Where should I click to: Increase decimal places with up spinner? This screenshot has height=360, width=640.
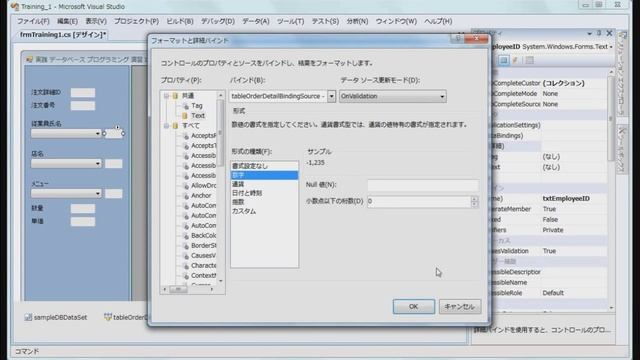pyautogui.click(x=474, y=199)
